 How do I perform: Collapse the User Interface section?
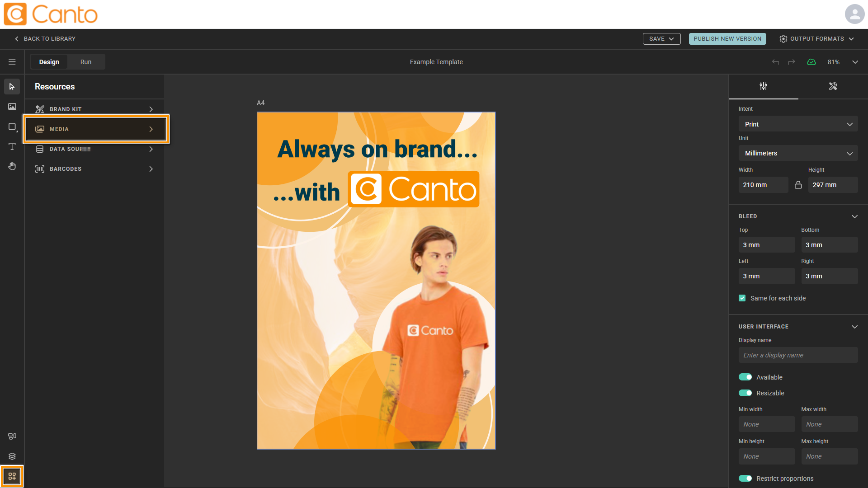pos(855,327)
